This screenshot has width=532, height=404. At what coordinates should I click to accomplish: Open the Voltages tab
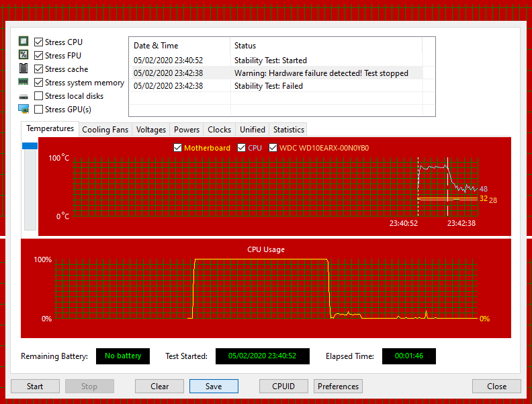coord(151,130)
